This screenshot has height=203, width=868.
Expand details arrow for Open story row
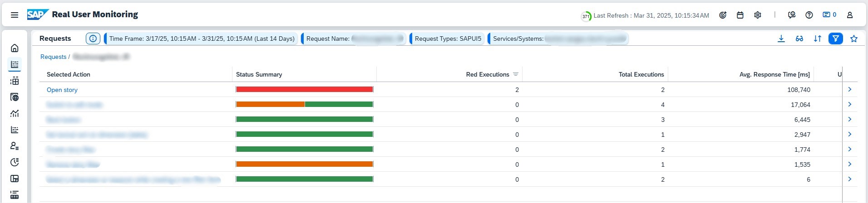click(x=849, y=90)
